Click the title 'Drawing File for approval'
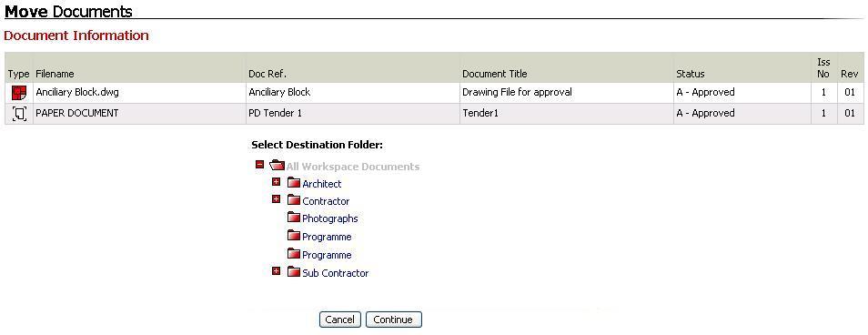 [x=517, y=93]
